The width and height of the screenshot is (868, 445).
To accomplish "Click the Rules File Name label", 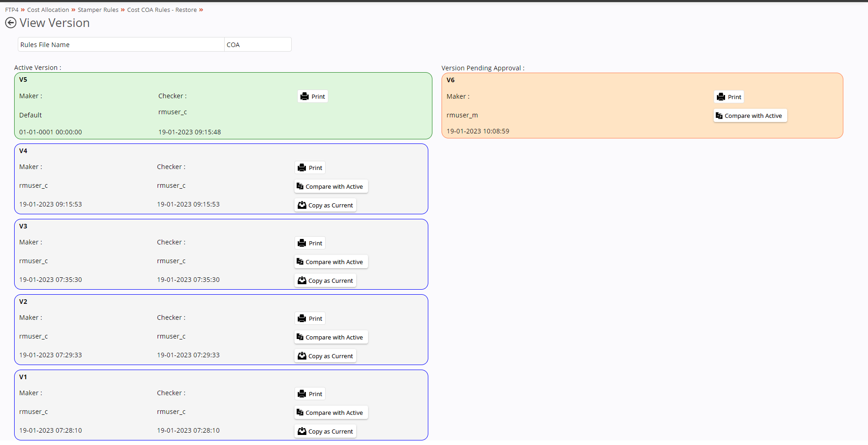I will click(45, 45).
